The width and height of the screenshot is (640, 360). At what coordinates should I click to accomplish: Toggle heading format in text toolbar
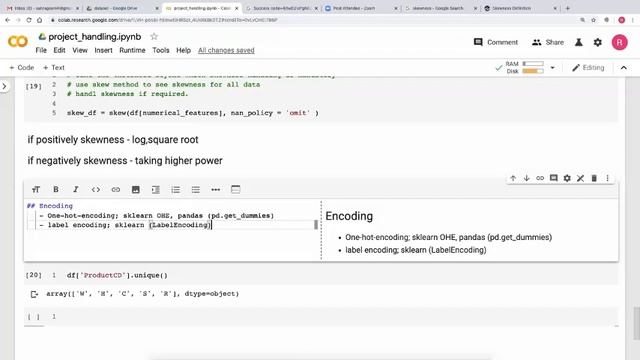[36, 189]
